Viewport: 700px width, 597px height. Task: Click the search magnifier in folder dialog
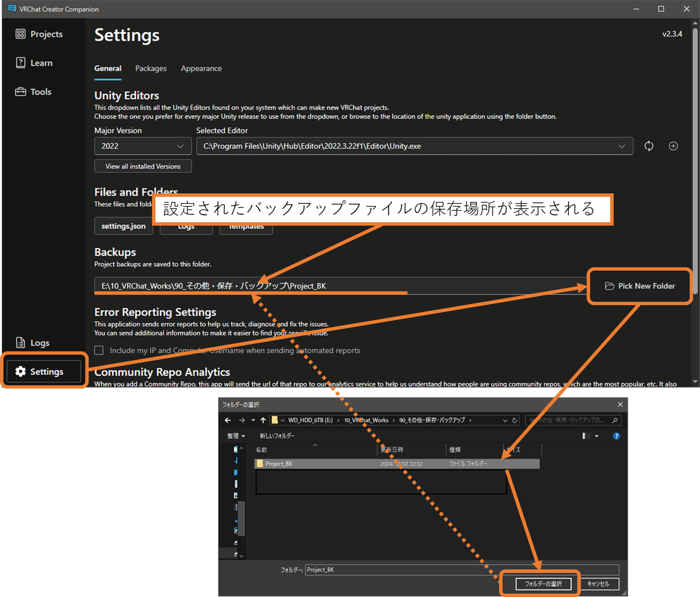tap(615, 420)
